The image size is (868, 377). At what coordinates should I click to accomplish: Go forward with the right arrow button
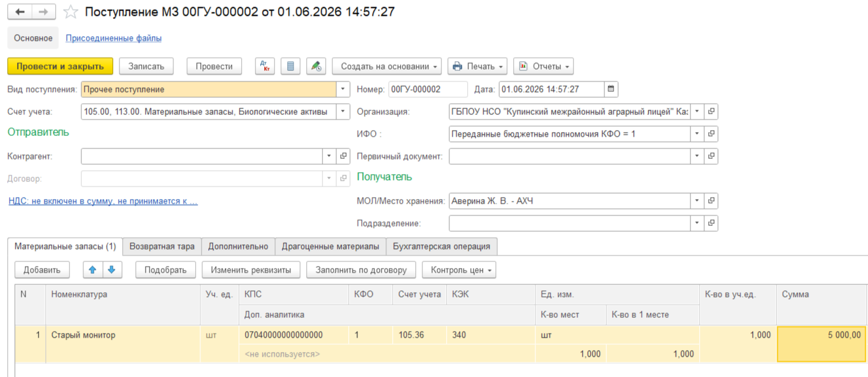43,12
